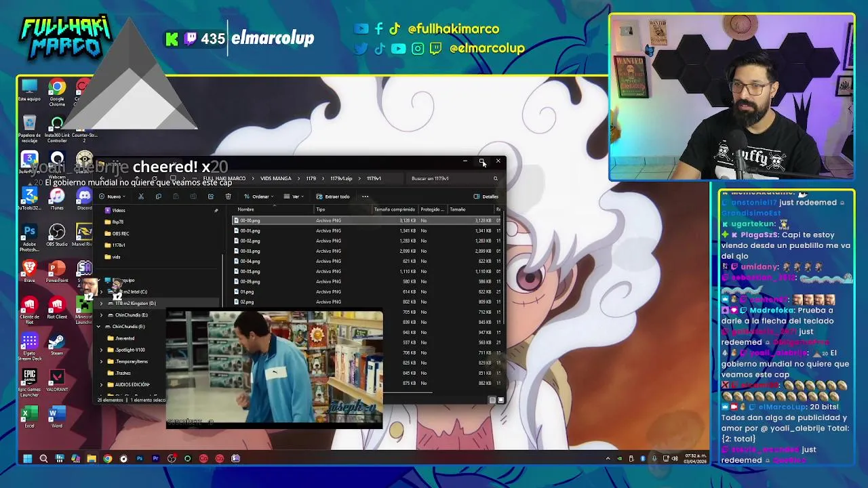Viewport: 868px width, 488px height.
Task: Open Adobe Photoshop desktop shortcut
Action: pos(29,237)
